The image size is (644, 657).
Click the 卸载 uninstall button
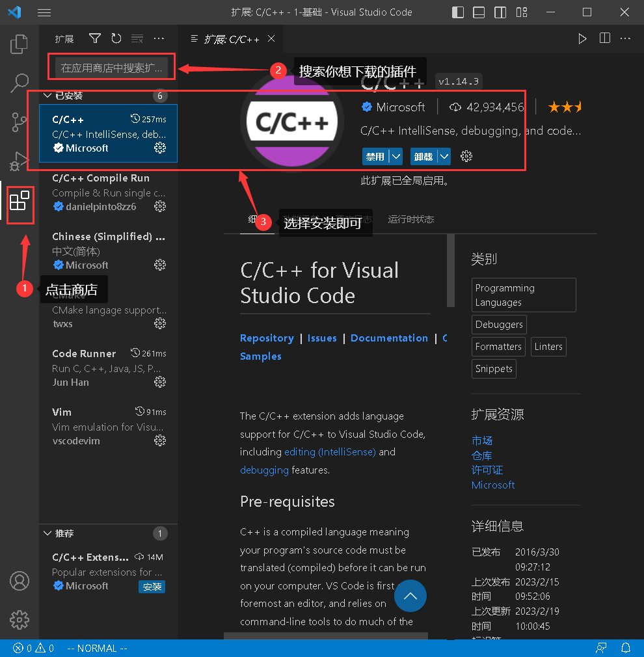click(423, 156)
